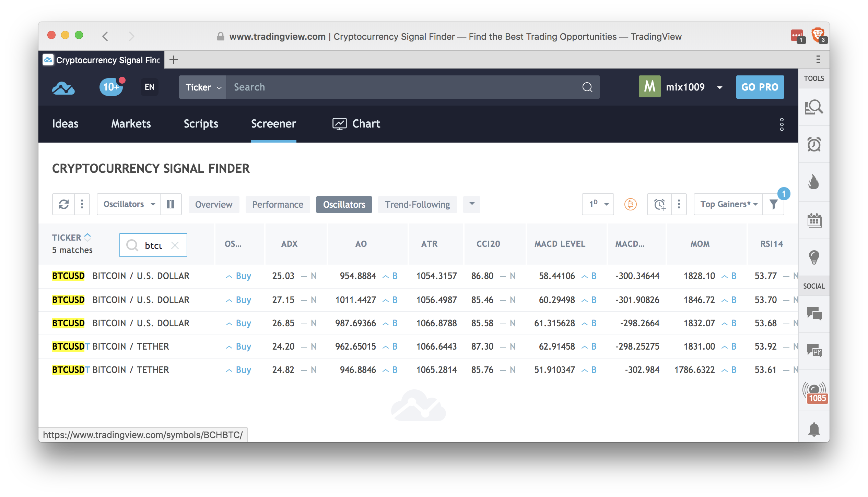Open the alert options three-dots menu
Viewport: 868px width, 497px height.
tap(679, 204)
